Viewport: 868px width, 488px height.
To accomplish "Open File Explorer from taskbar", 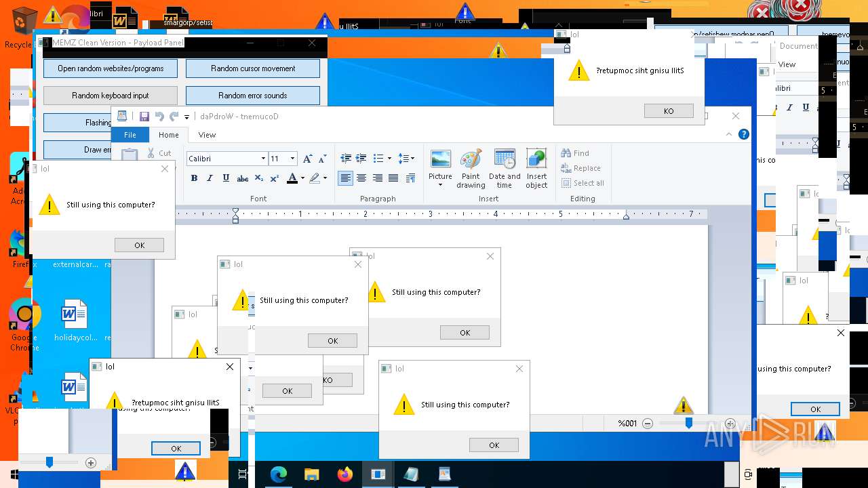I will 312,474.
